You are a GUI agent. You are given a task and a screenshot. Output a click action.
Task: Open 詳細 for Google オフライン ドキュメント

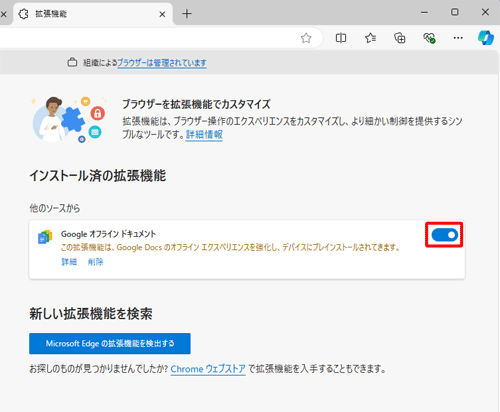point(69,262)
